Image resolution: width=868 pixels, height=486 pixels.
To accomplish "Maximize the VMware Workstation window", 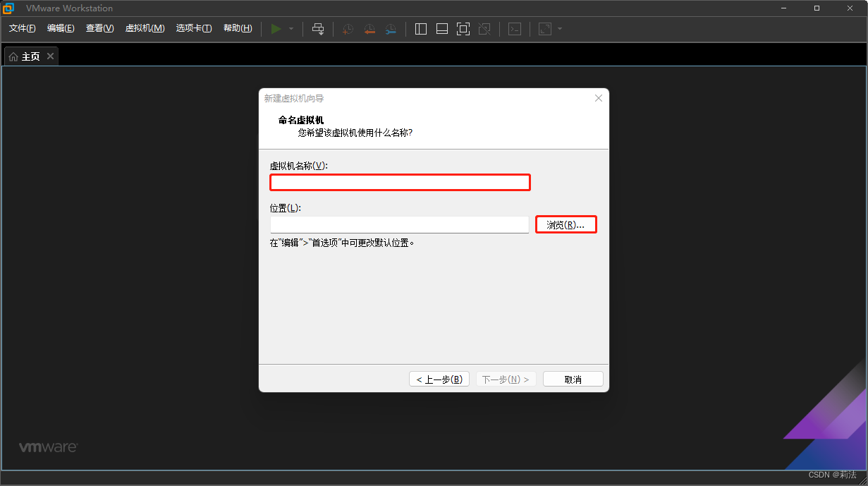I will coord(817,8).
